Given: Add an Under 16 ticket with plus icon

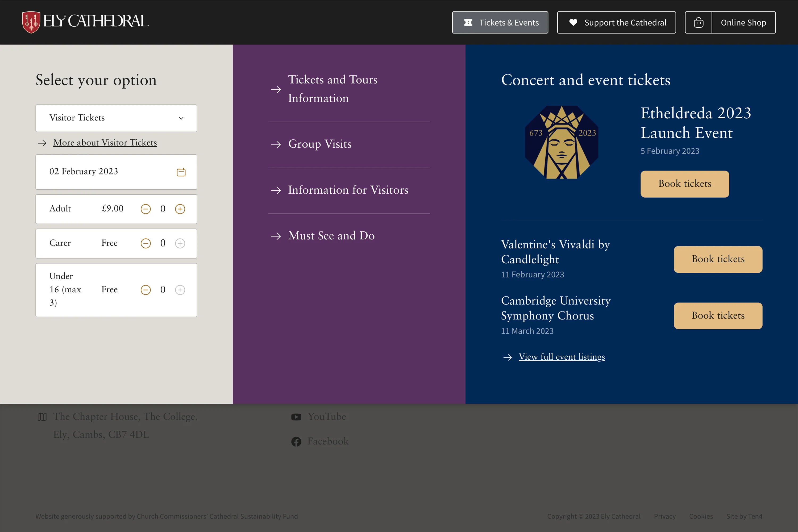Looking at the screenshot, I should (180, 290).
